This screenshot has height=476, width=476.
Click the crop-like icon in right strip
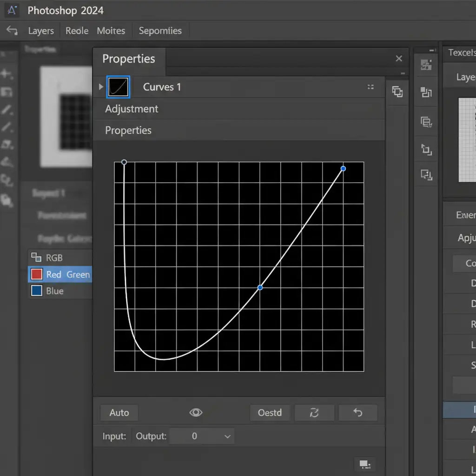coord(426,150)
